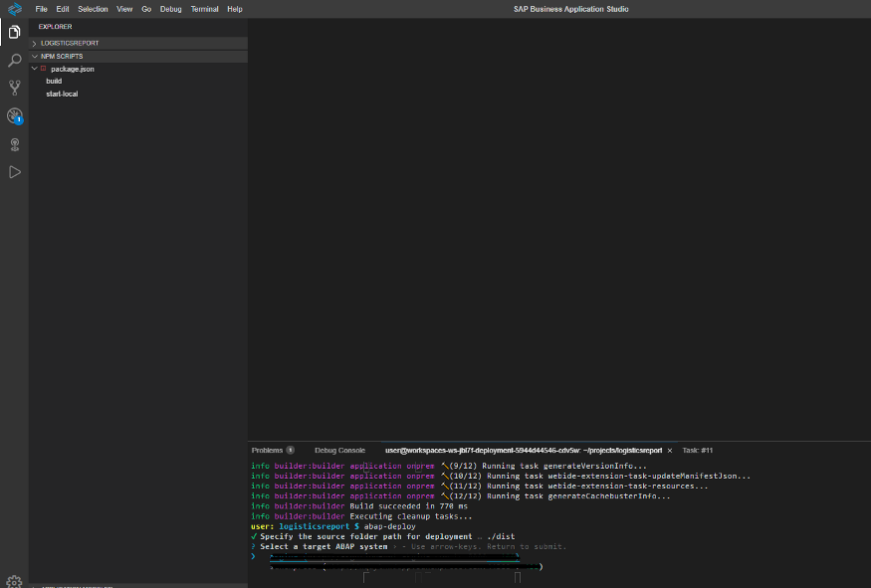
Task: Open the Terminal menu
Action: 204,9
